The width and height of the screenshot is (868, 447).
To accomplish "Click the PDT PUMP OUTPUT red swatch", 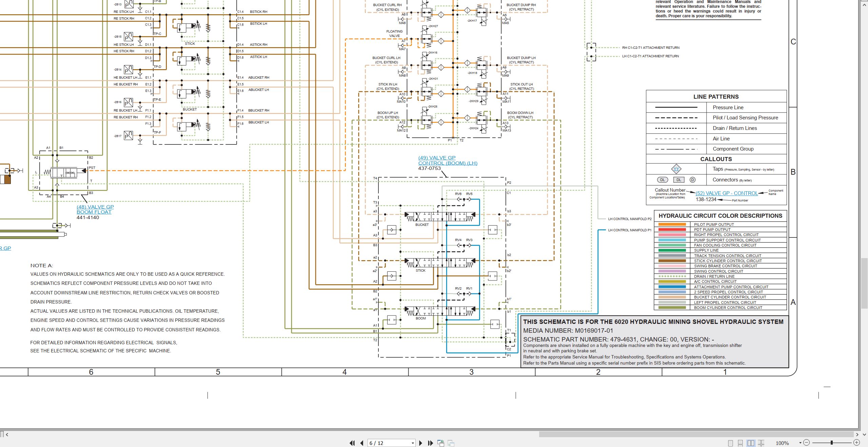I will 672,230.
